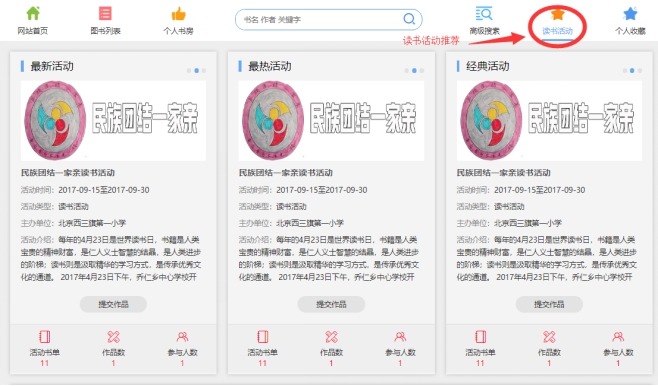The image size is (658, 386).
Task: Click 活动书单 book icon in 最热活动 card
Action: tap(263, 336)
